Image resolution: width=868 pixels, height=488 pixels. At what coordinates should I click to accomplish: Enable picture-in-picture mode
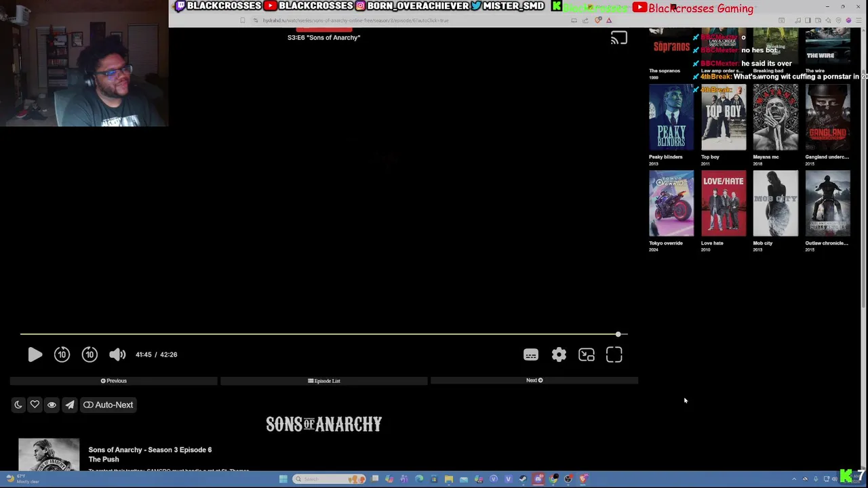pos(587,354)
